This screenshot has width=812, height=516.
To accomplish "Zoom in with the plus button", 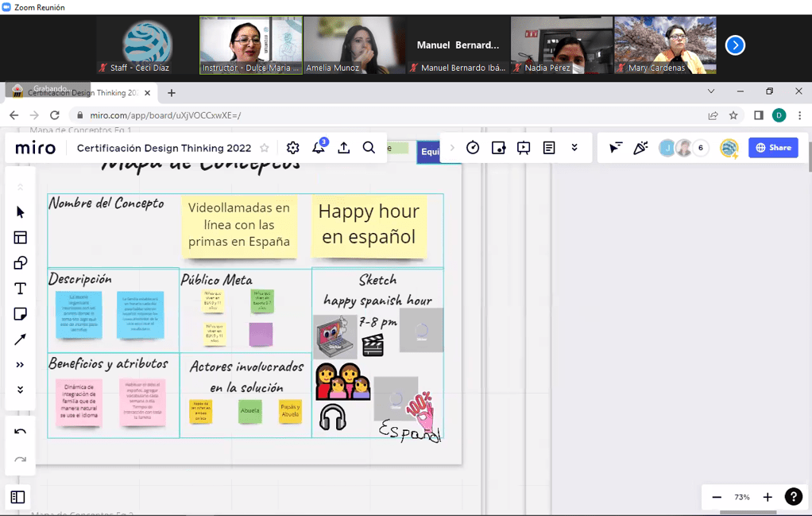I will [768, 497].
